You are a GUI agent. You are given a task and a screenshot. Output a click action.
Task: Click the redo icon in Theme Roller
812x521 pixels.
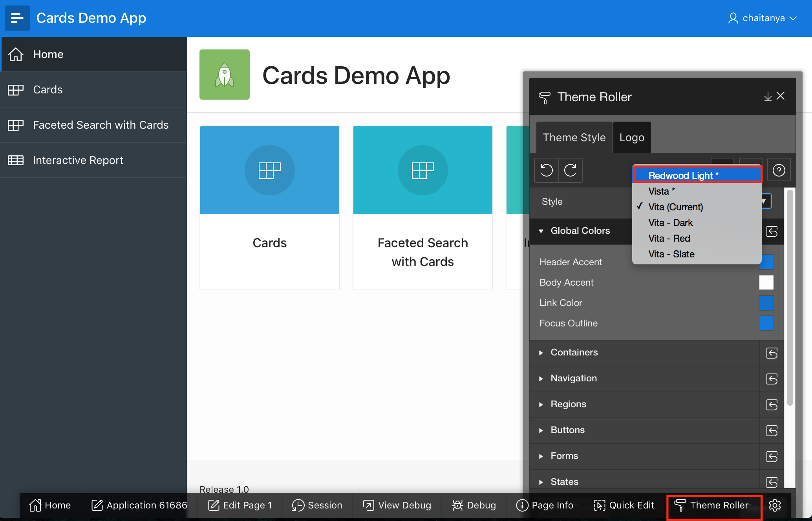click(570, 170)
